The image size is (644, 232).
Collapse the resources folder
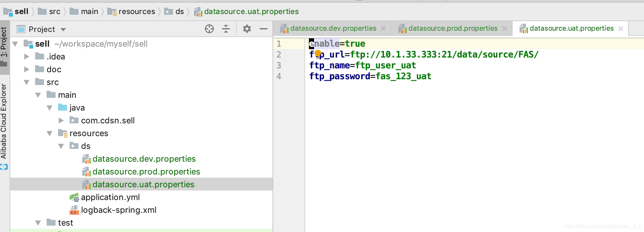50,133
